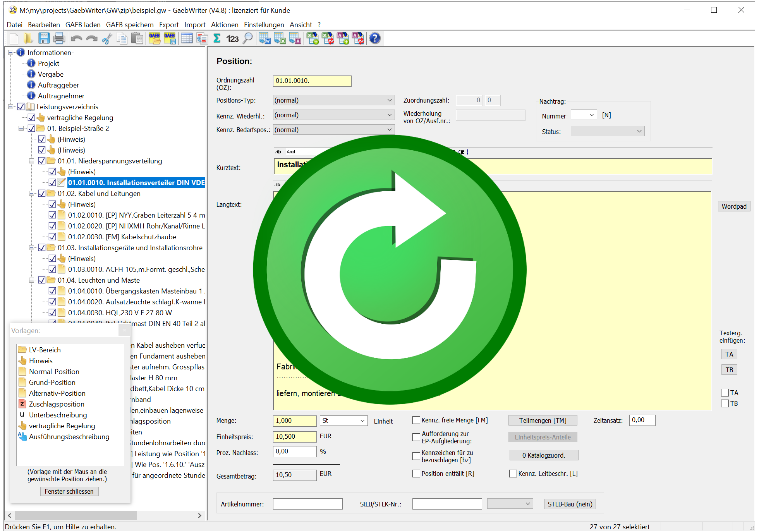Collapse the 01.03. Installationsgeräte node
Screen dimensions: 759x532
pos(32,247)
